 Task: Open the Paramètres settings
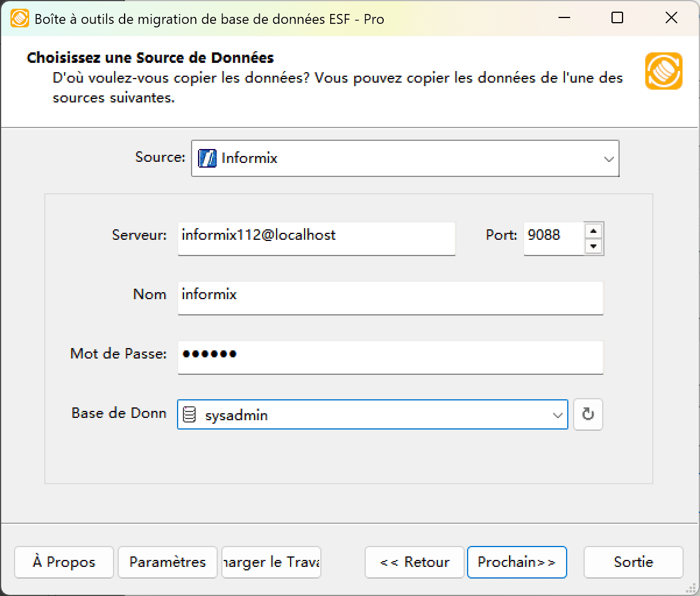(x=167, y=562)
